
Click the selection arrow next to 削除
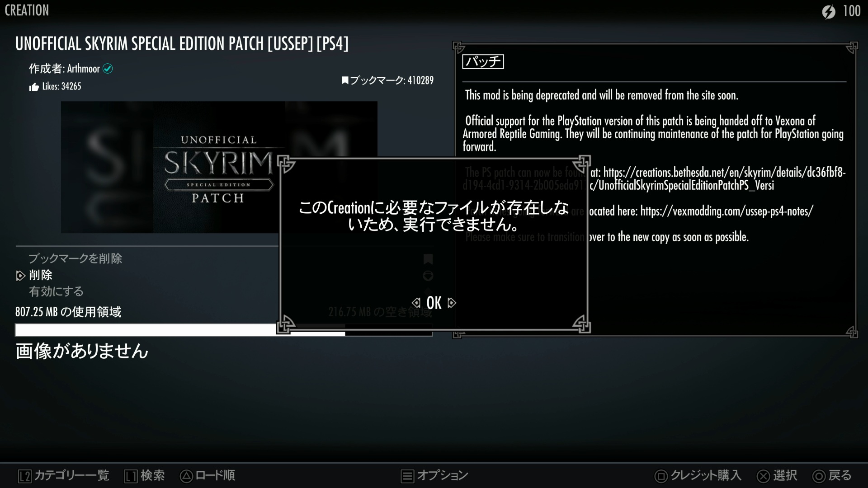tap(20, 276)
